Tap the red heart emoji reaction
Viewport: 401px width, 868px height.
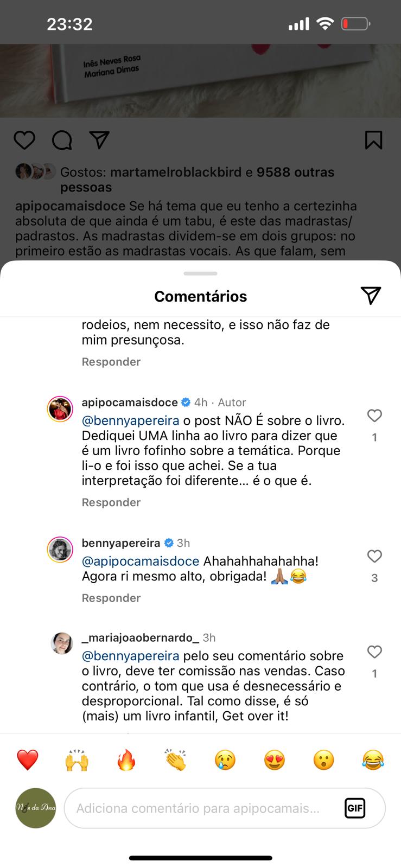click(27, 760)
